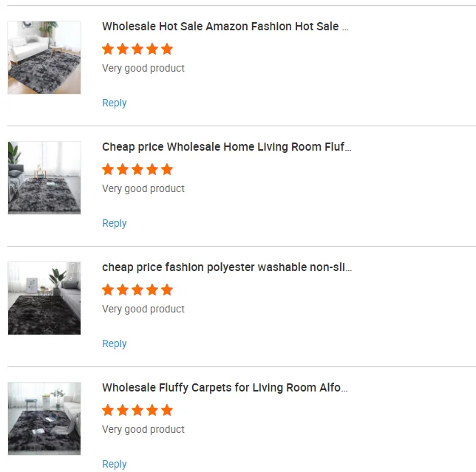Click fifth star of Wholesale Fluffy Carpets review

167,410
